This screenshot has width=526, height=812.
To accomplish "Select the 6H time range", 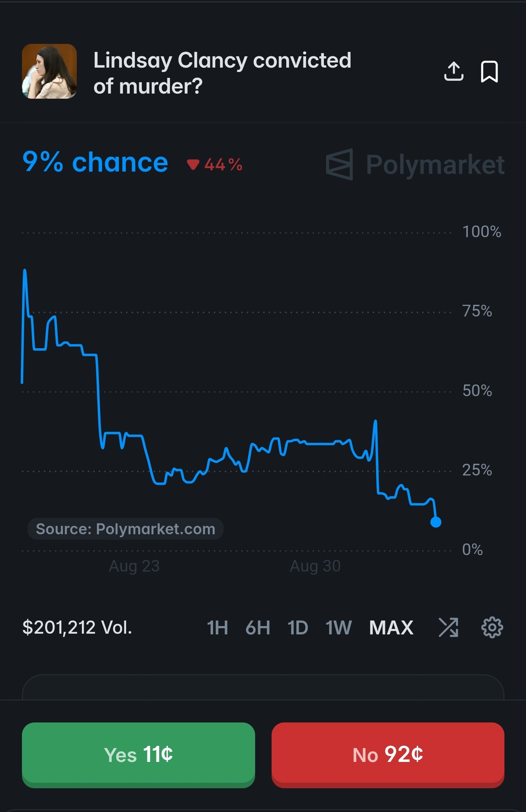I will (x=258, y=627).
